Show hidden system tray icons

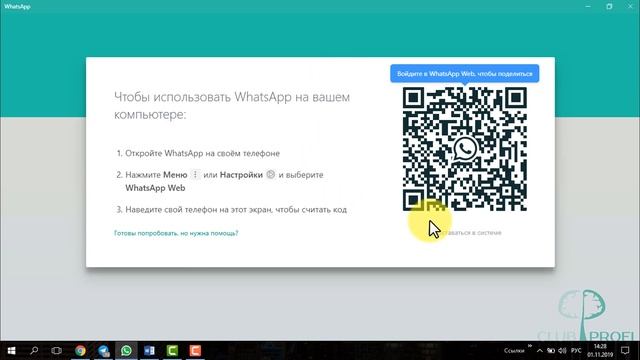tap(540, 351)
